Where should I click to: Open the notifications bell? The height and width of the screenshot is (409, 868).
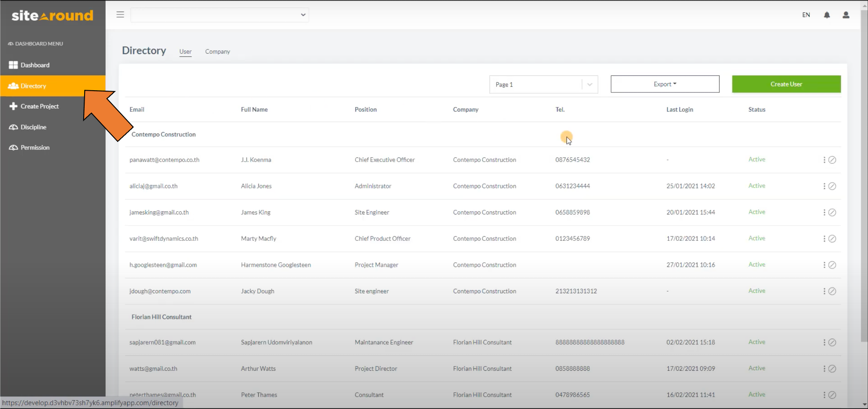coord(827,15)
